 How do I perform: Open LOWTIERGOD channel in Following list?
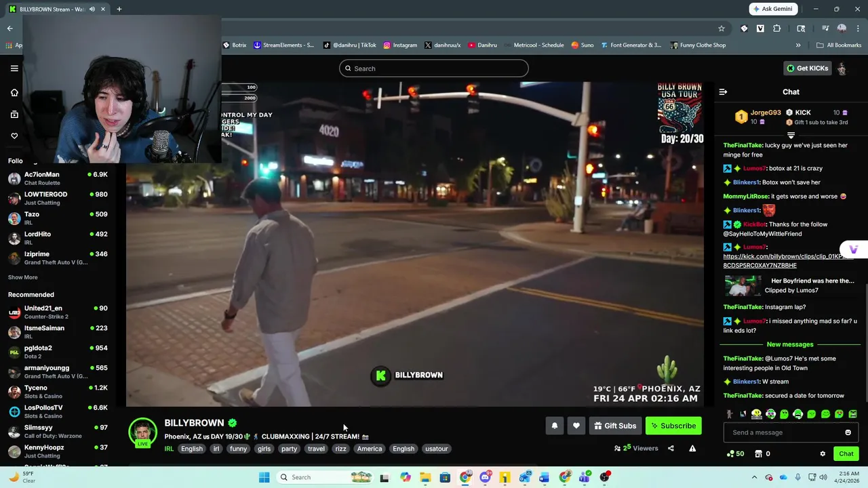(x=58, y=198)
